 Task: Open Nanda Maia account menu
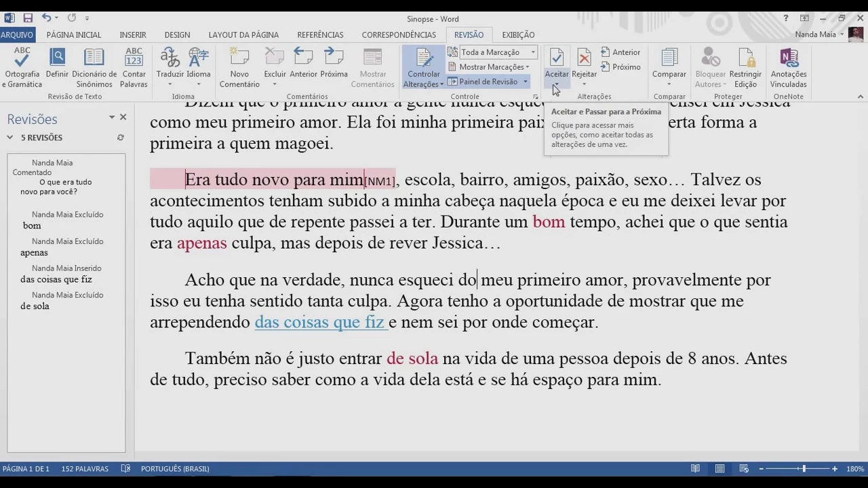pos(820,35)
